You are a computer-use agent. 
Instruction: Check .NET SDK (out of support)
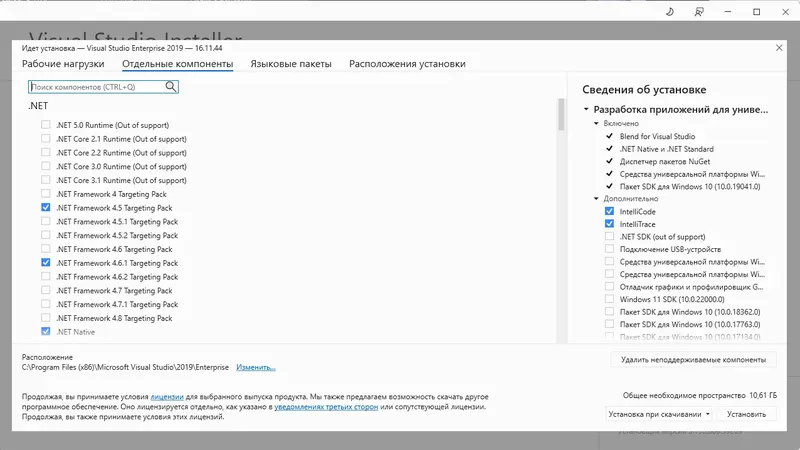point(609,236)
